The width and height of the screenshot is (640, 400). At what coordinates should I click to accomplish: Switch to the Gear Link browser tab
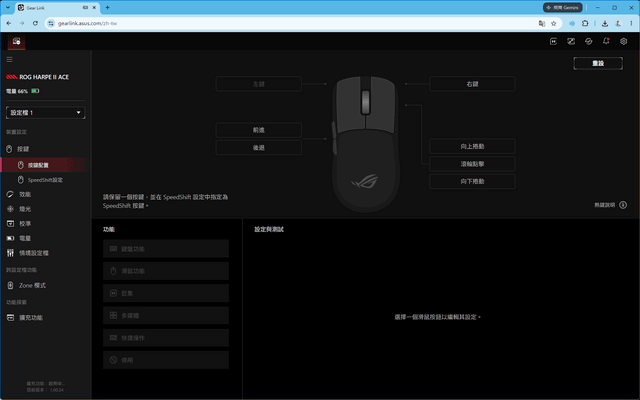click(x=57, y=7)
